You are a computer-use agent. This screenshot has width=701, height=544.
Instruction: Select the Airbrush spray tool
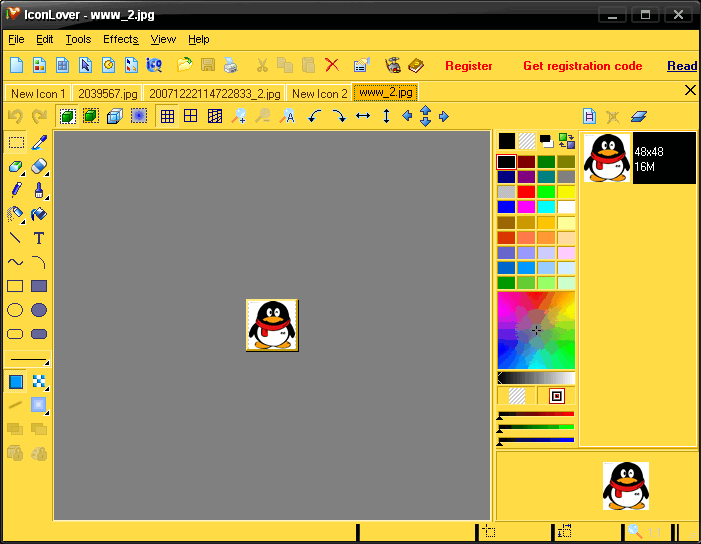[x=16, y=214]
